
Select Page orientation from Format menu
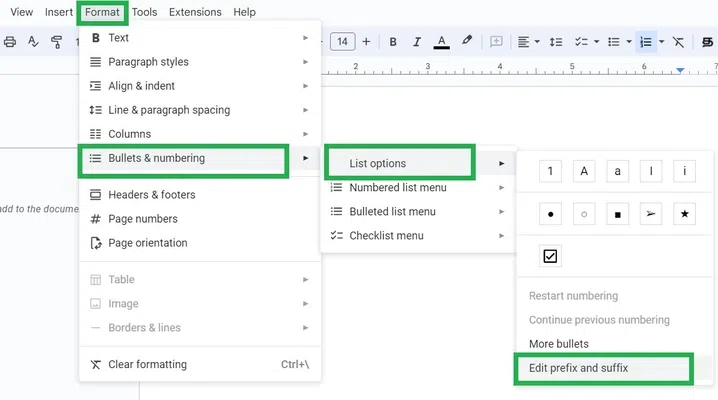[147, 243]
